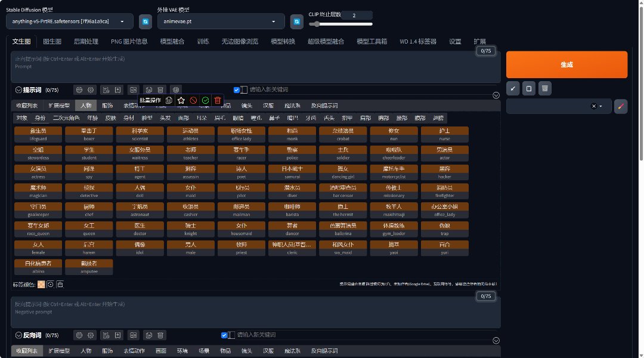Click the green checkmark enable icon in batch operations

[x=205, y=100]
